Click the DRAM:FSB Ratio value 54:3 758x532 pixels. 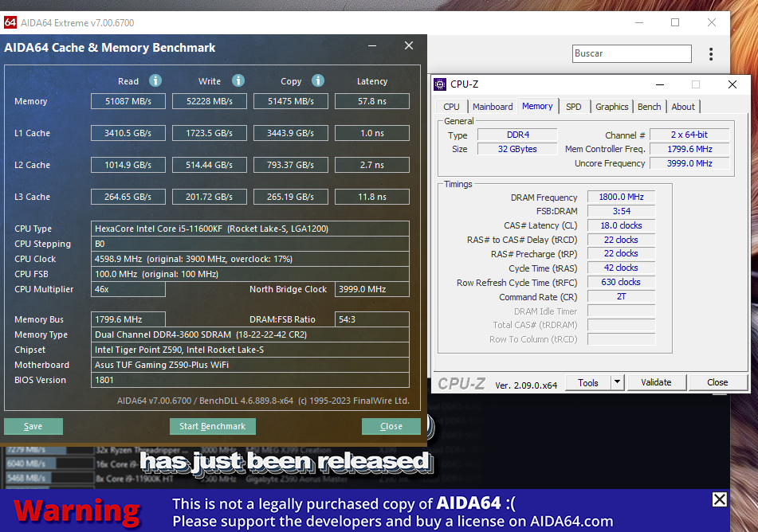pyautogui.click(x=372, y=319)
